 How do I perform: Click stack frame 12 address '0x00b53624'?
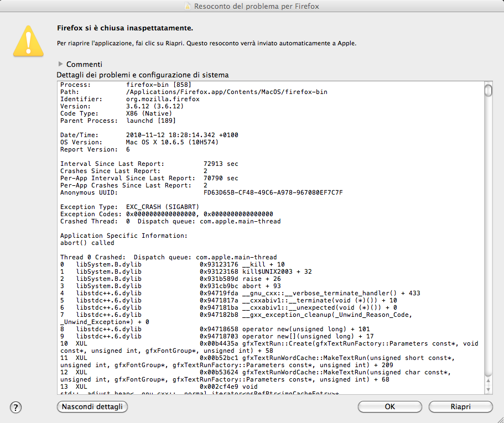click(x=219, y=372)
